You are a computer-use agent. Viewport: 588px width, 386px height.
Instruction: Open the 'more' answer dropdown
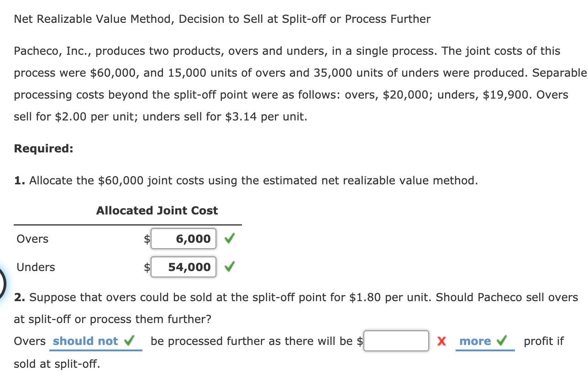click(x=476, y=341)
